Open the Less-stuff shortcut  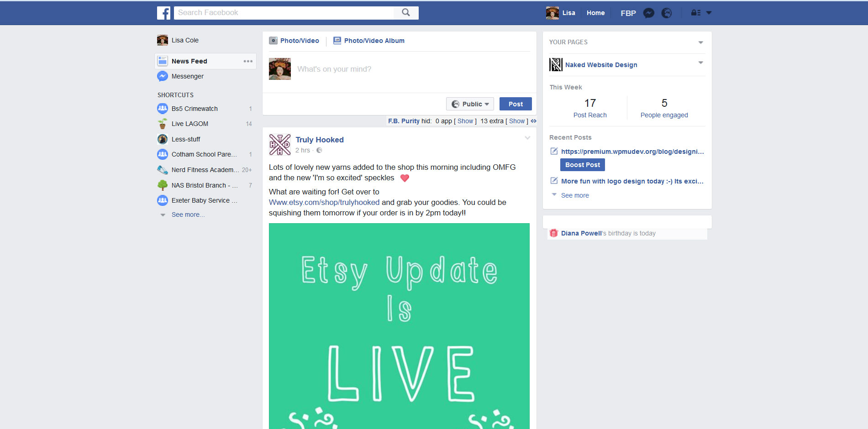coord(186,139)
